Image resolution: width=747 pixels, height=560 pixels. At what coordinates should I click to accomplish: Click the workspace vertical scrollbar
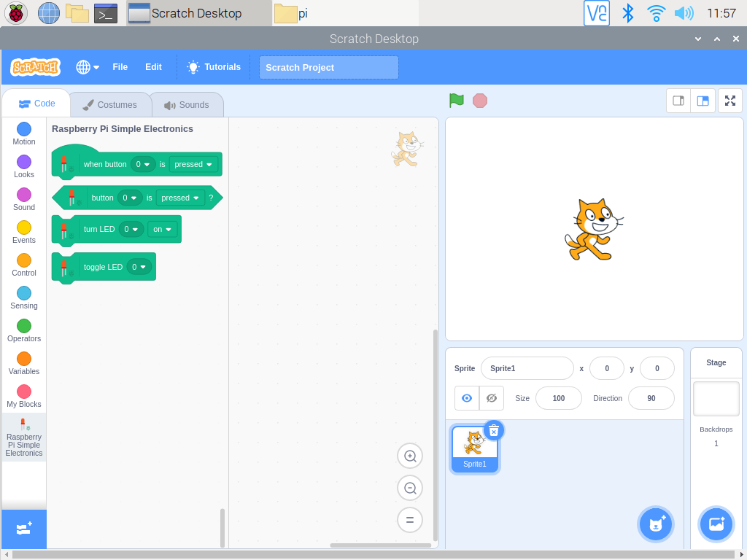click(436, 435)
